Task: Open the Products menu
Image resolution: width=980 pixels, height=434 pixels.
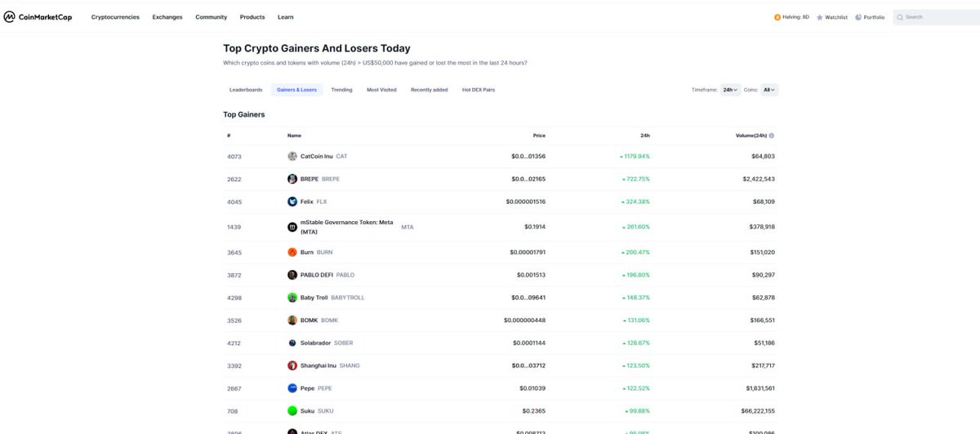Action: [x=252, y=17]
